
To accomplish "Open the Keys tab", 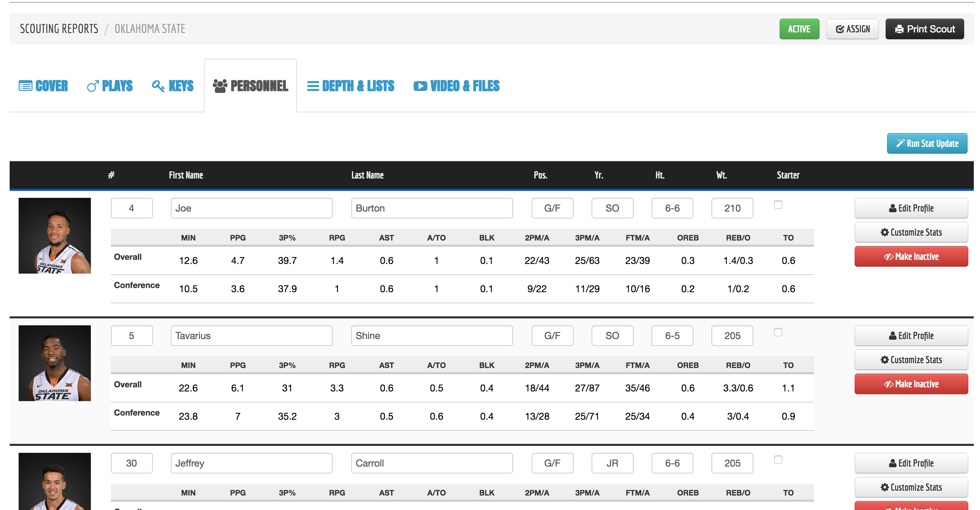I will coord(173,86).
